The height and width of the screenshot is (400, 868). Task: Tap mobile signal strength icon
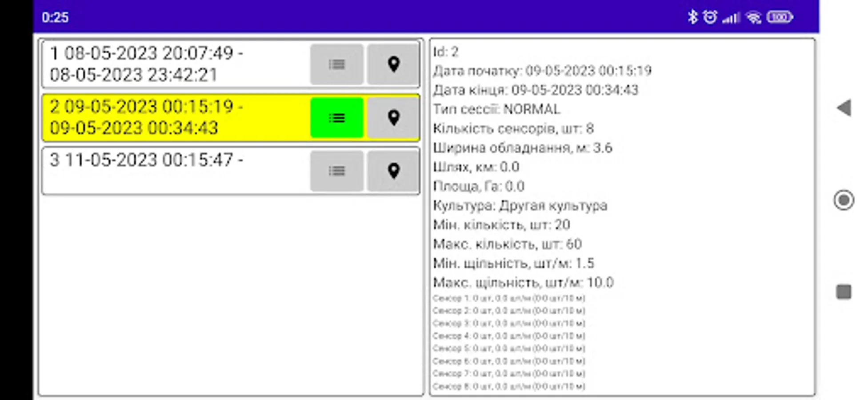point(731,18)
